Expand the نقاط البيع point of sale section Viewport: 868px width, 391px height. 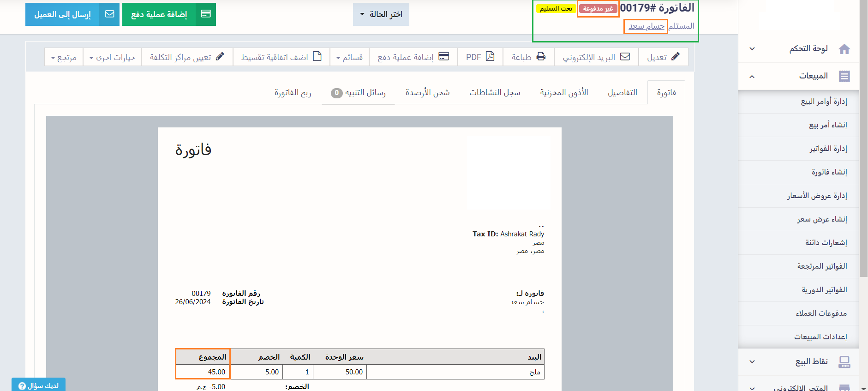pyautogui.click(x=752, y=361)
